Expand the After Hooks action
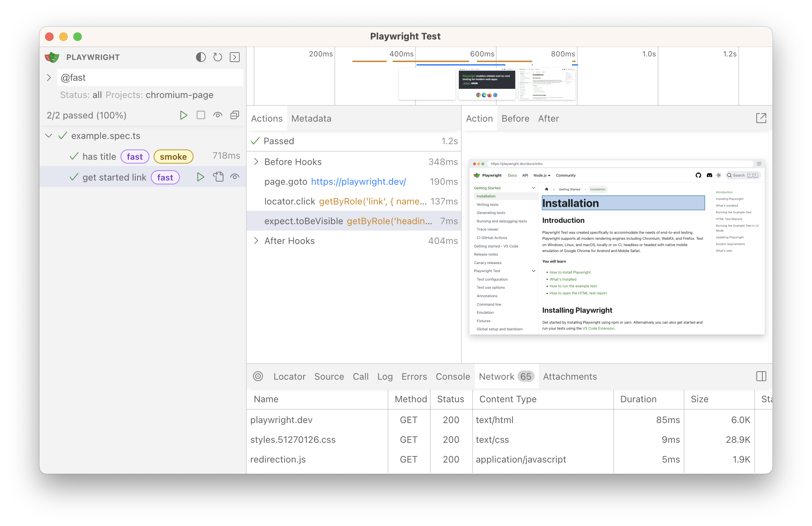Screen dimensions: 812x526 click(x=256, y=241)
